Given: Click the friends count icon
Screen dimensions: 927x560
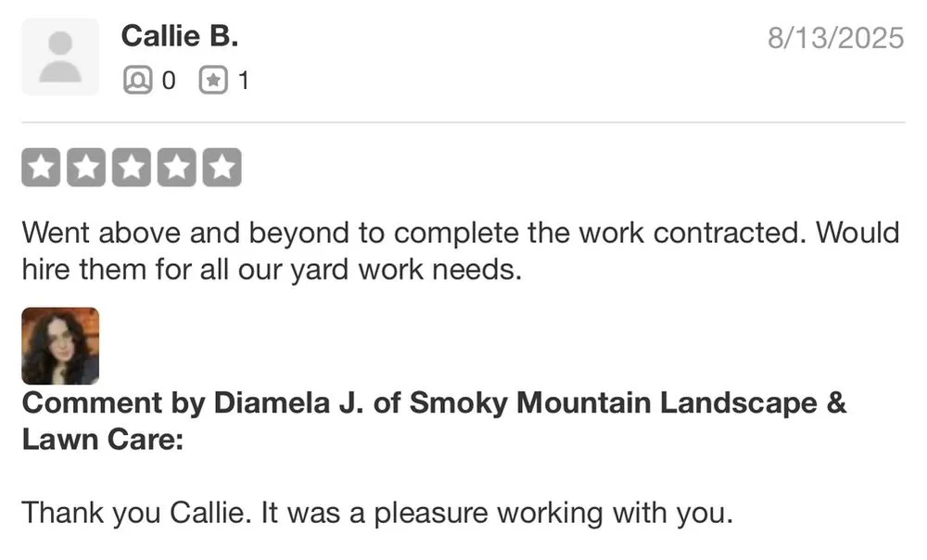Looking at the screenshot, I should pyautogui.click(x=136, y=81).
